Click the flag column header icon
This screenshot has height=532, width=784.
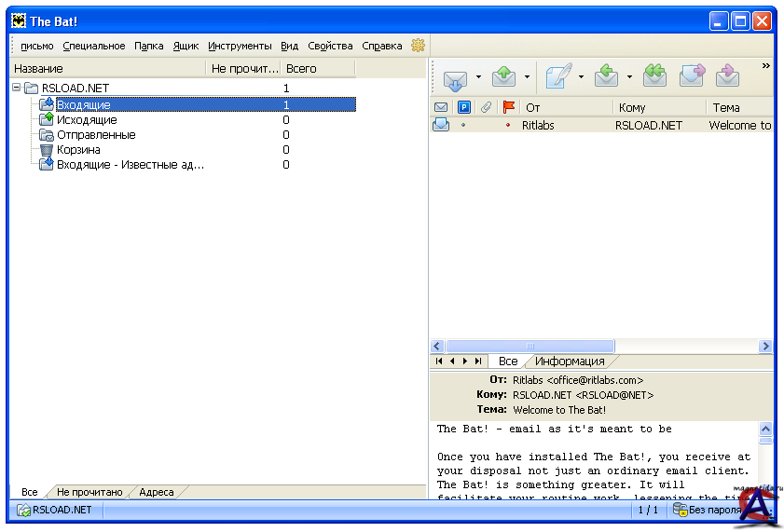pos(508,107)
